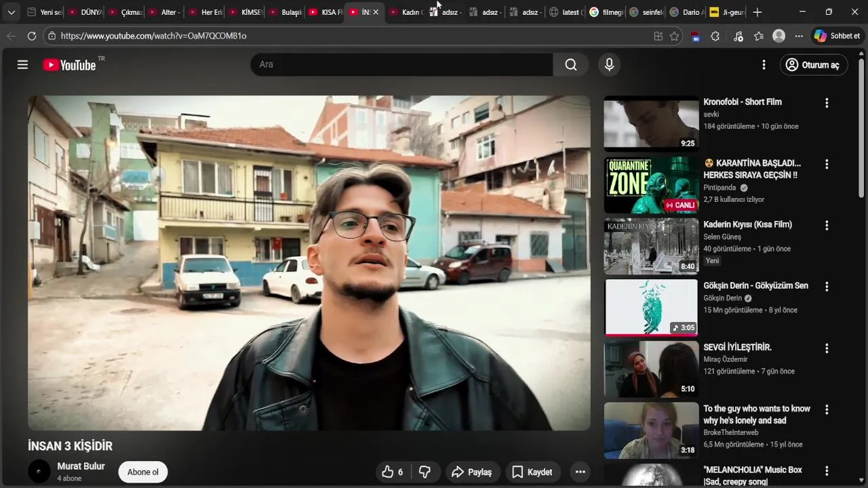The width and height of the screenshot is (868, 488).
Task: Click the browser address bar URL
Action: tap(154, 36)
